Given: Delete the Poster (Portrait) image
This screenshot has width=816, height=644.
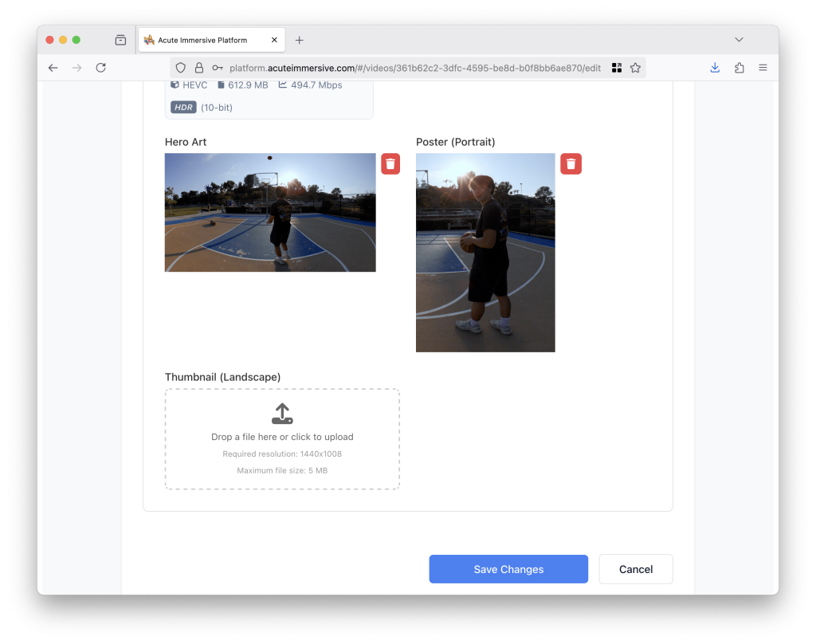Looking at the screenshot, I should pos(571,164).
